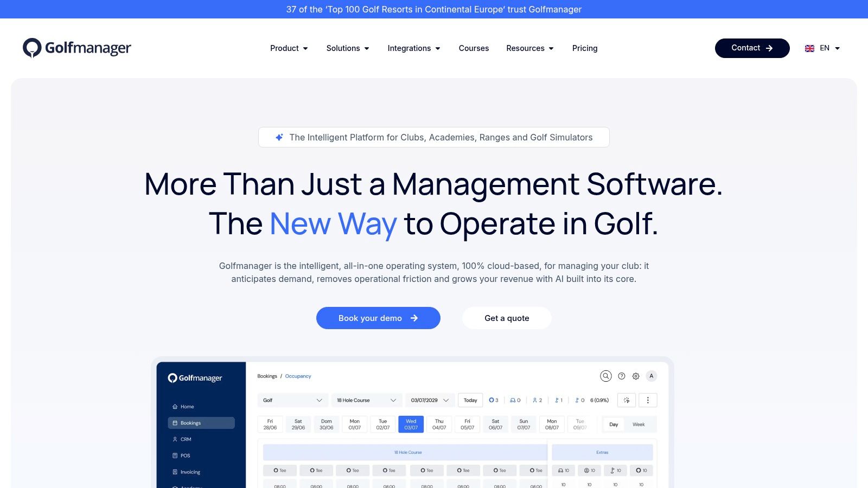Viewport: 868px width, 488px height.
Task: Select the Sat 06/07 date tab
Action: pyautogui.click(x=496, y=424)
